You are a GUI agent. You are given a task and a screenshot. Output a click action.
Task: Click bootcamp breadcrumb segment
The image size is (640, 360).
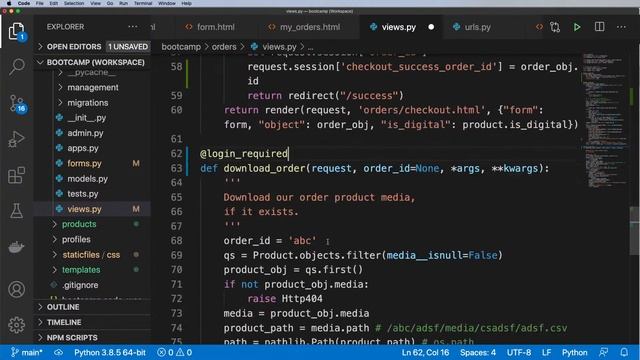(181, 47)
